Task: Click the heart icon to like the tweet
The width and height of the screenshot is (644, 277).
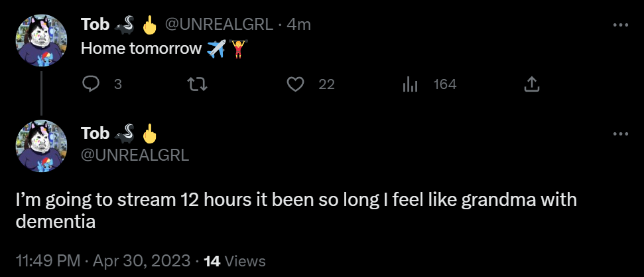Action: (x=296, y=84)
